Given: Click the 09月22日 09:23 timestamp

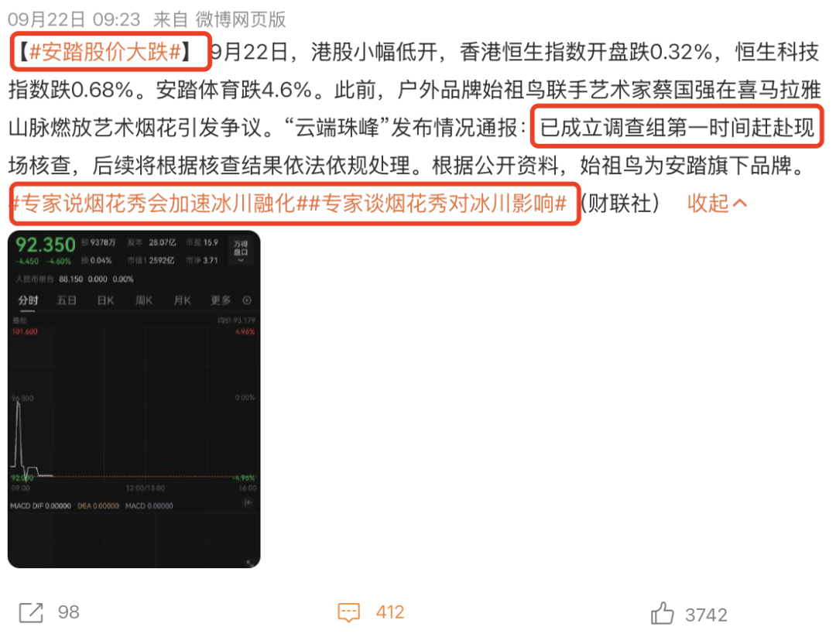Looking at the screenshot, I should 74,19.
